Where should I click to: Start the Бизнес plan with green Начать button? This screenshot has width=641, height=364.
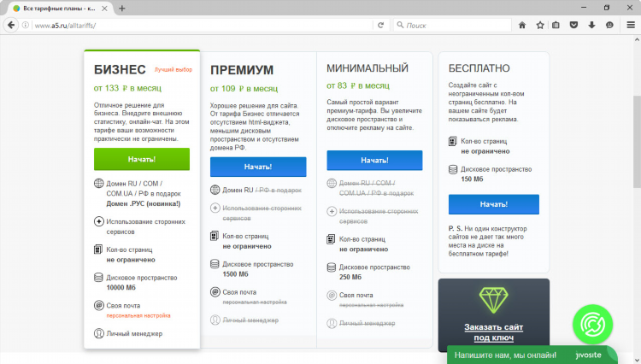click(x=142, y=159)
